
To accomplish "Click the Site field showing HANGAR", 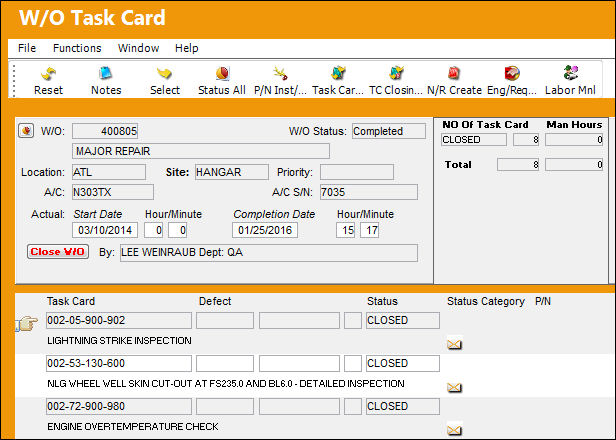I will 232,172.
